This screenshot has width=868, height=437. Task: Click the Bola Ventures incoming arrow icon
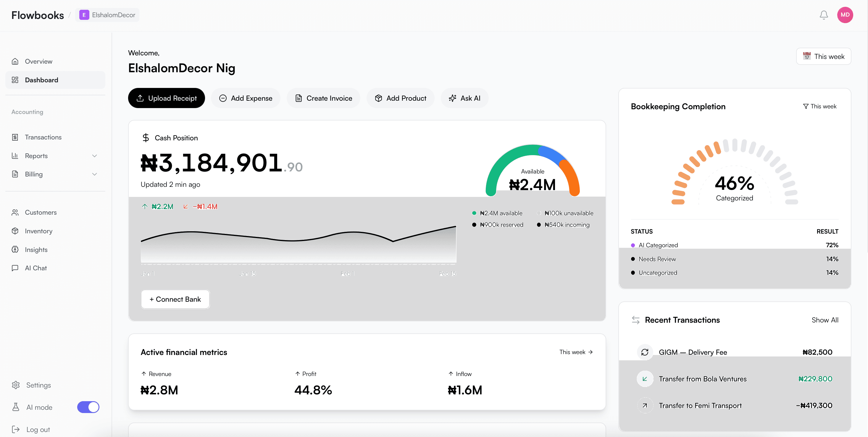[x=645, y=379]
